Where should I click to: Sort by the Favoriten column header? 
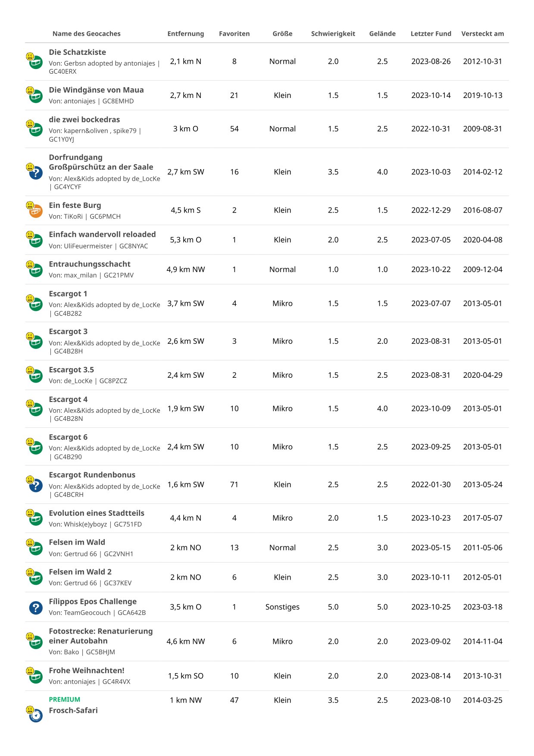[x=234, y=34]
